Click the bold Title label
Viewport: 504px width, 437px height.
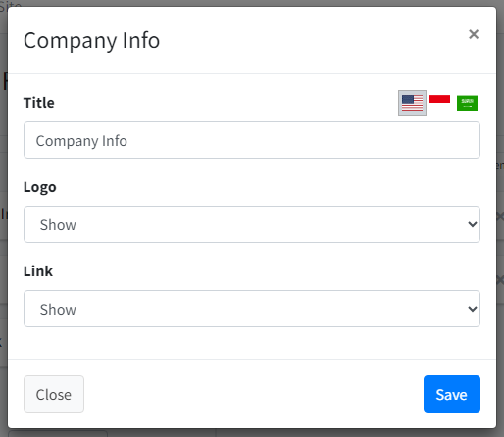tap(39, 103)
